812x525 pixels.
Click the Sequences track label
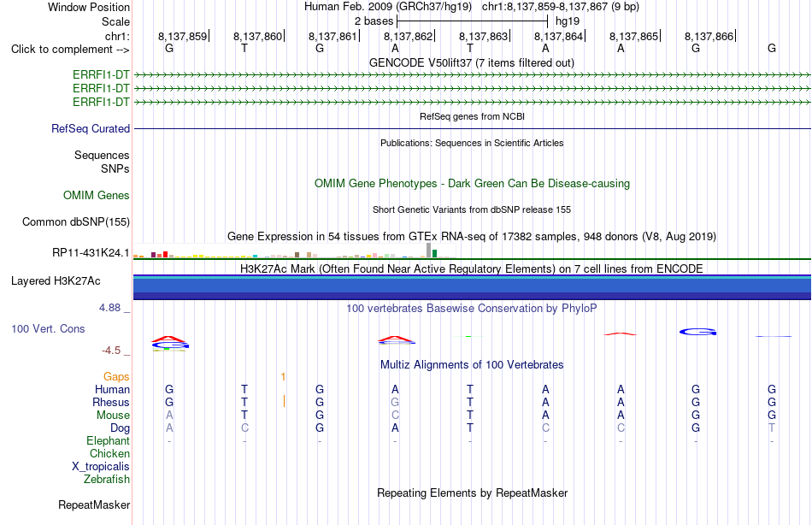102,155
